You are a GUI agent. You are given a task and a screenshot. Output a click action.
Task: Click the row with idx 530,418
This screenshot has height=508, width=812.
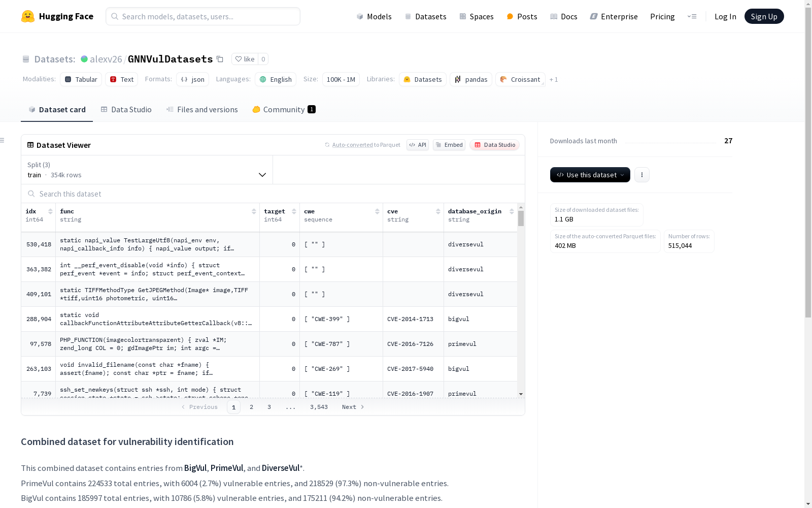[269, 244]
